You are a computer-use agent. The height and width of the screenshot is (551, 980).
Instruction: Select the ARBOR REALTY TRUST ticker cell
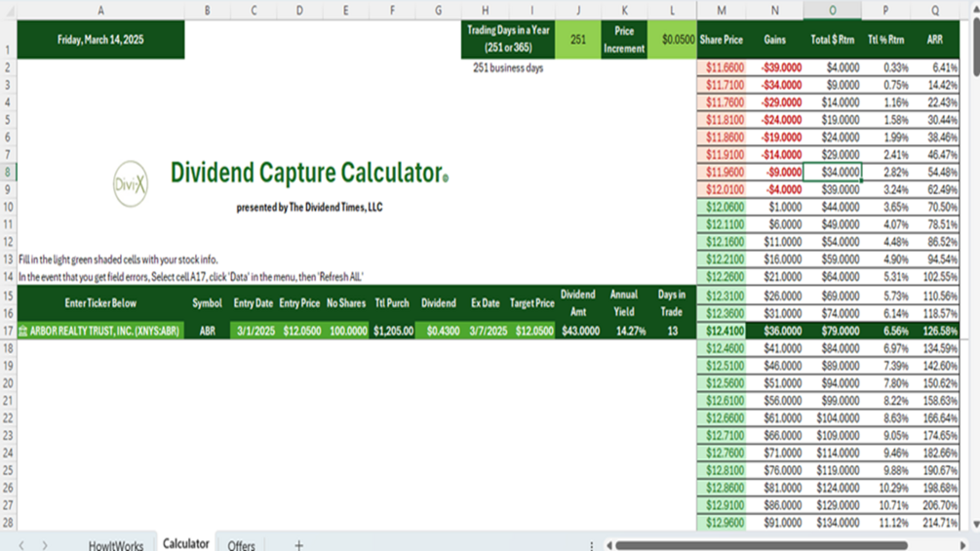coord(100,332)
